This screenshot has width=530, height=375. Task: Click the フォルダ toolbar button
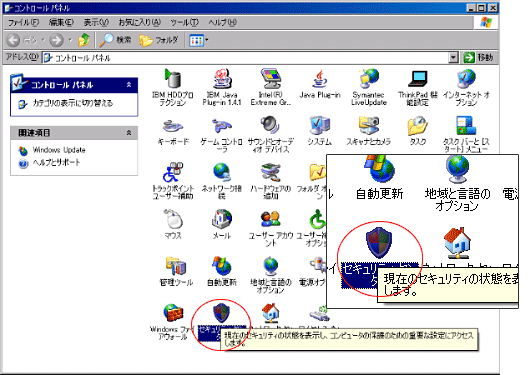159,40
